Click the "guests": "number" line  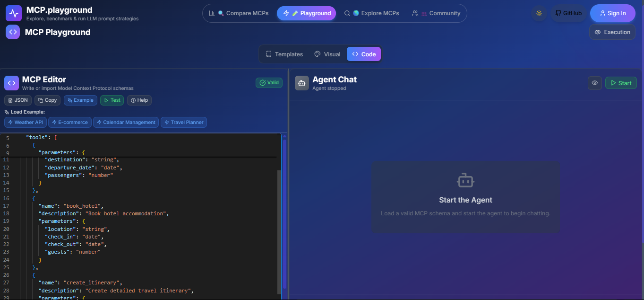73,252
